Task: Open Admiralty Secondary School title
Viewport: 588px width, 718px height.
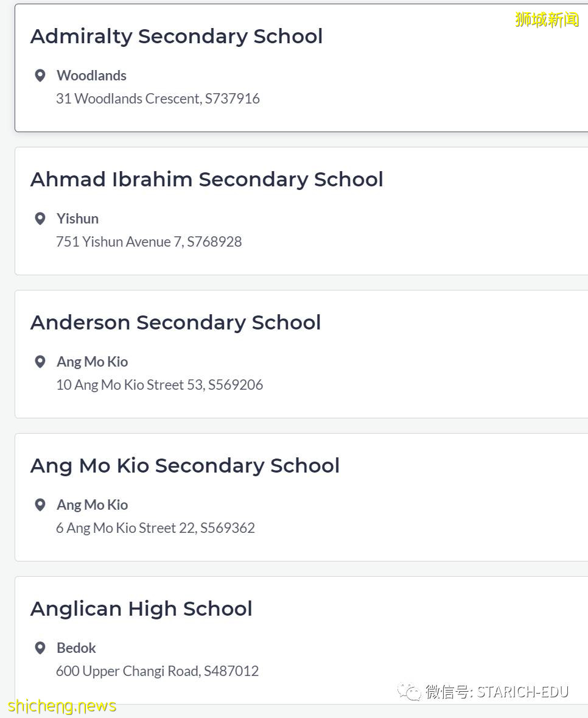Action: 177,37
